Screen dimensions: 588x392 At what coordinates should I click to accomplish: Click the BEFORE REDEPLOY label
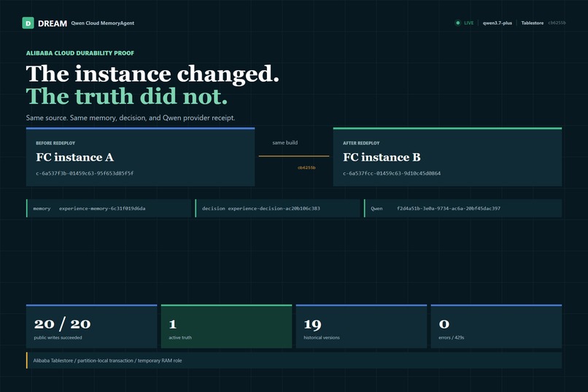coord(55,143)
